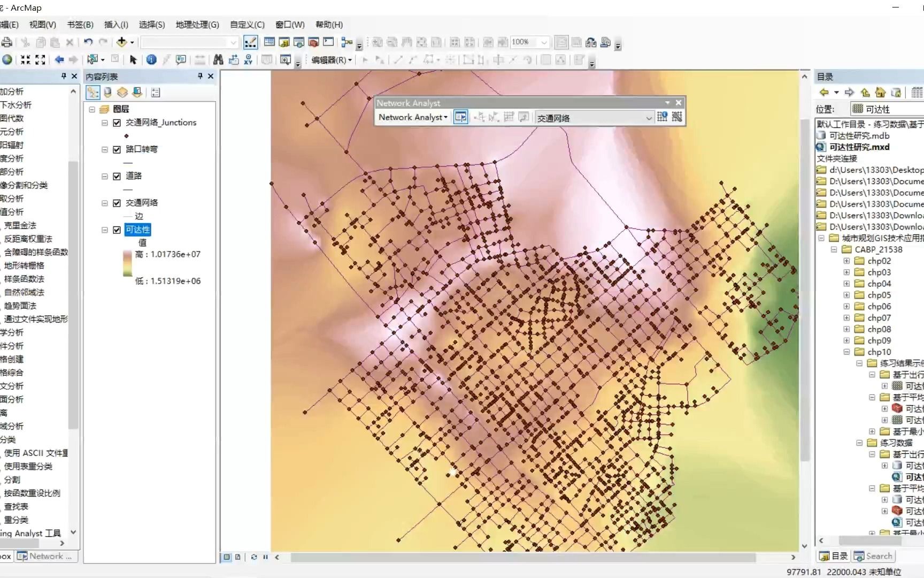Screen dimensions: 924x578
Task: Disable the 路口转弯 layer checkbox
Action: click(117, 150)
